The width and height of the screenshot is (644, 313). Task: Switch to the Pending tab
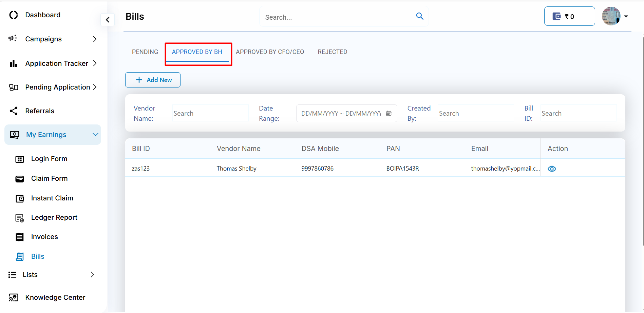pyautogui.click(x=145, y=52)
